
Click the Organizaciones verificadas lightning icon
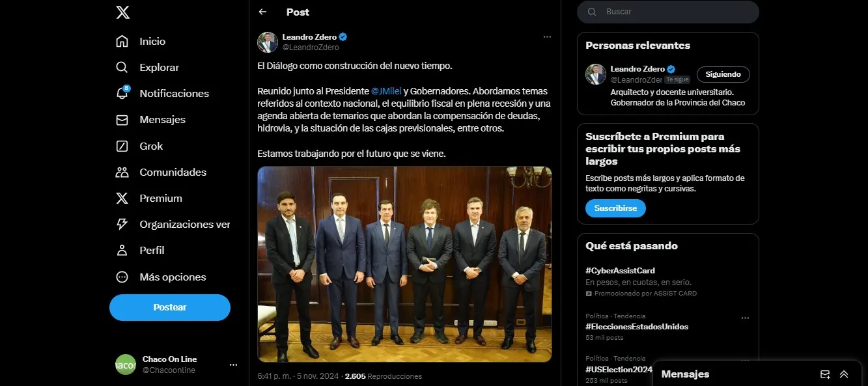tap(122, 224)
